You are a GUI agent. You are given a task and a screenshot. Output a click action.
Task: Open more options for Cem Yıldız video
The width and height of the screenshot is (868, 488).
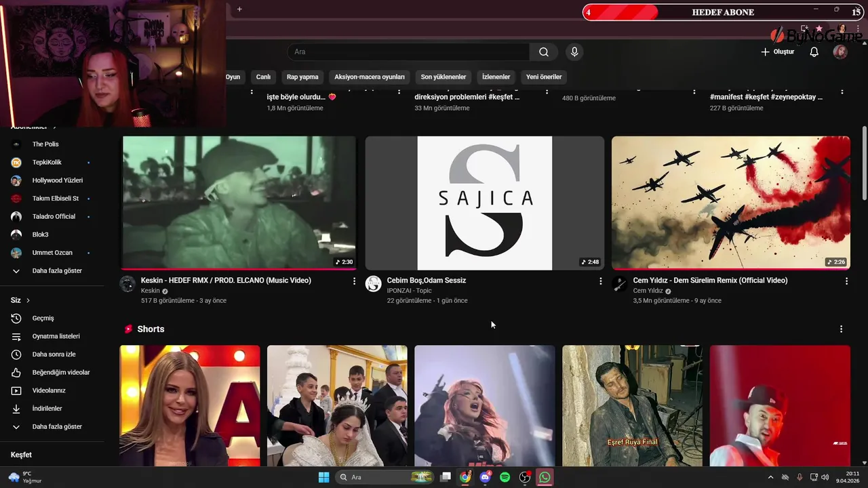click(846, 281)
